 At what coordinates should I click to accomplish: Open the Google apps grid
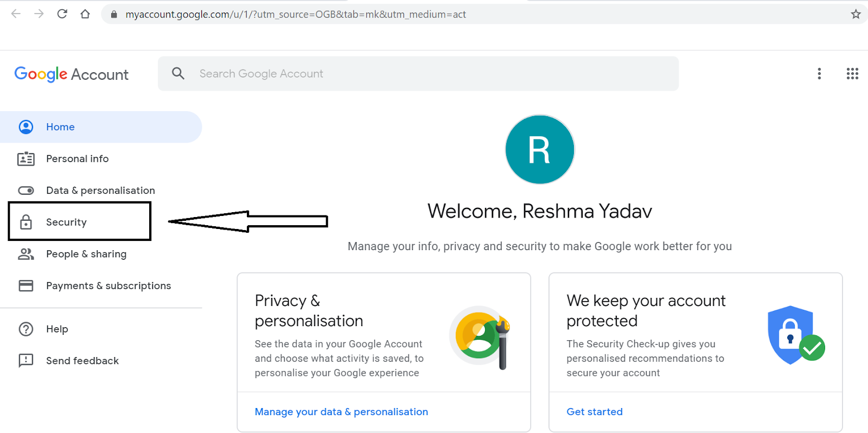click(x=852, y=73)
